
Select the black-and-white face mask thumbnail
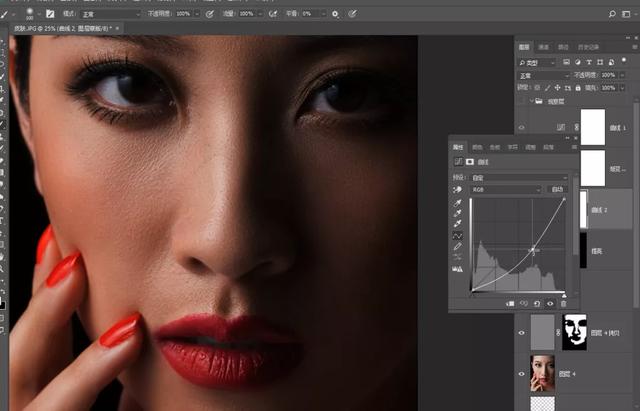tap(574, 332)
